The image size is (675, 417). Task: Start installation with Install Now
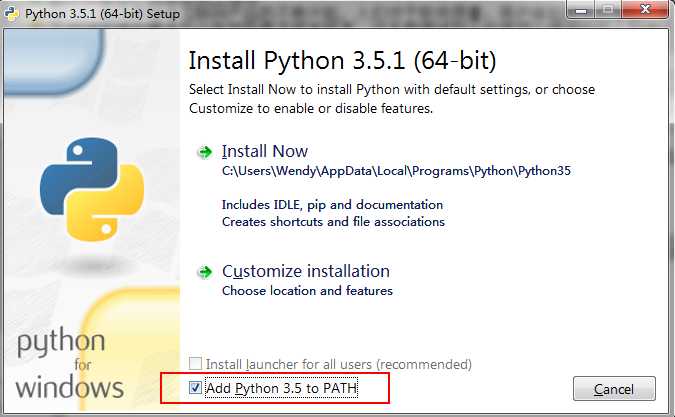[x=265, y=151]
